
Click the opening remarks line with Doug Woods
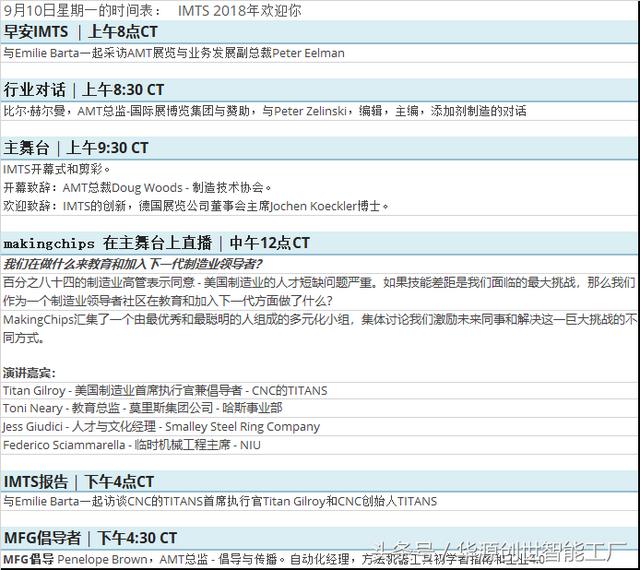coord(137,187)
